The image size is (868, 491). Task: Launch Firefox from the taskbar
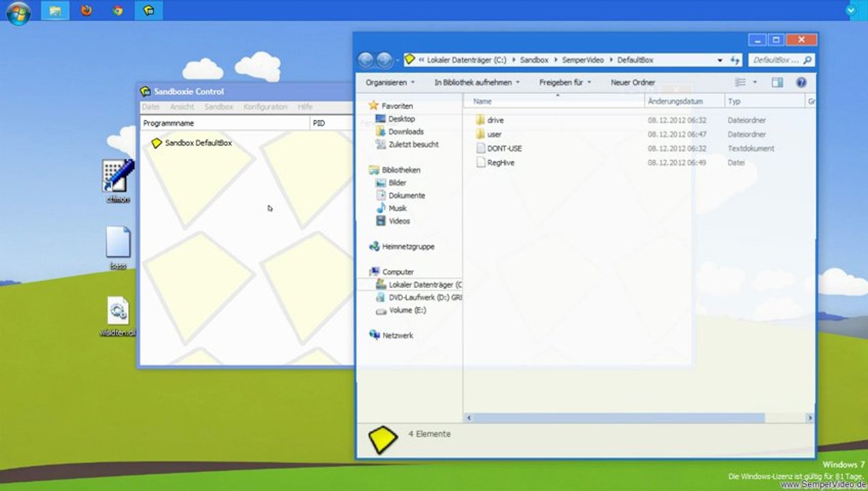point(86,10)
